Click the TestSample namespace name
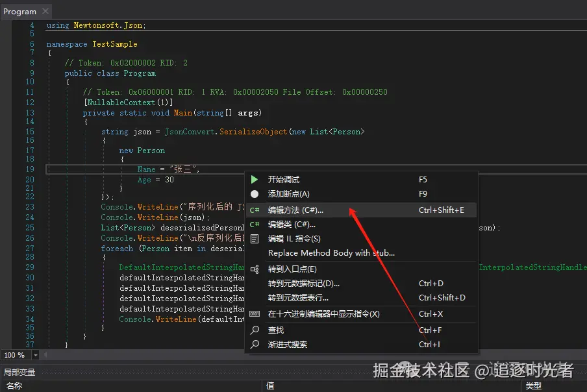This screenshot has width=587, height=392. point(114,44)
